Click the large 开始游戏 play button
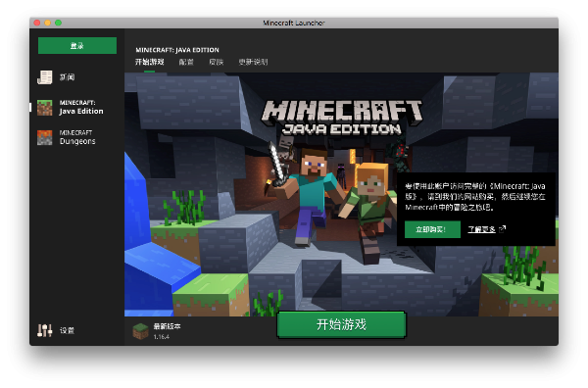The height and width of the screenshot is (388, 588). coord(341,324)
